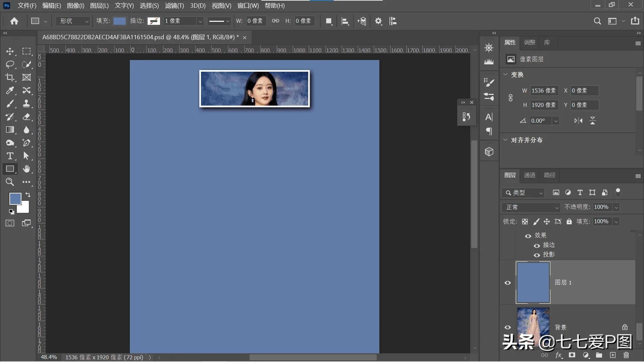Screen dimensions: 644x362
Task: Select the Move tool
Action: [10, 51]
